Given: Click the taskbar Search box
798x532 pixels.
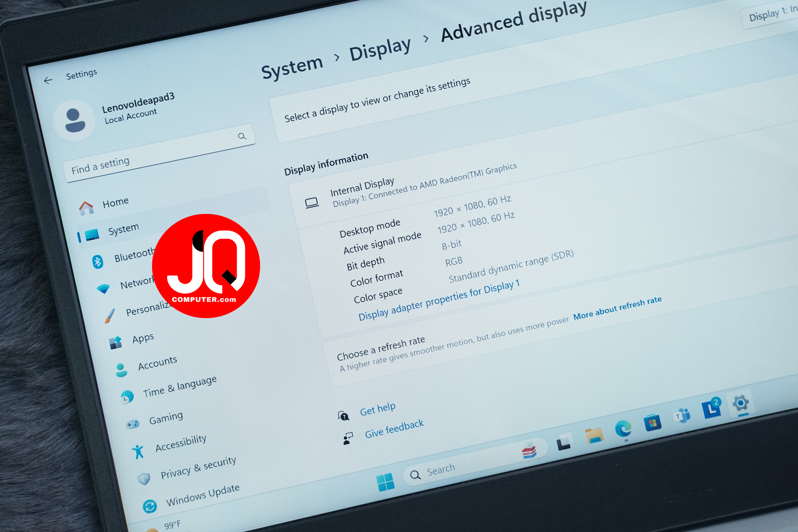Looking at the screenshot, I should point(475,462).
